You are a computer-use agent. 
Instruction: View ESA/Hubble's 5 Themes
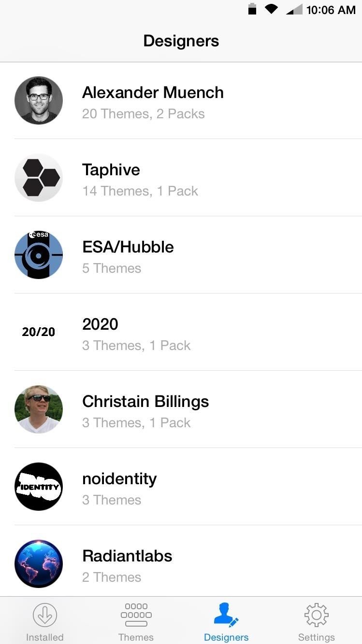[x=112, y=268]
